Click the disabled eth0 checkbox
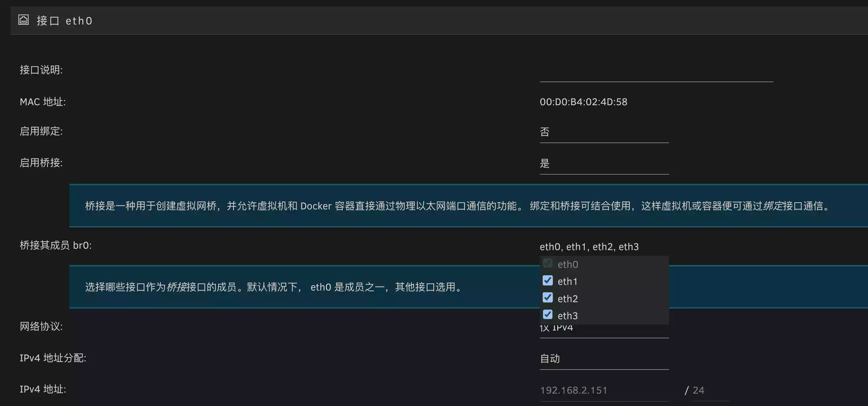The height and width of the screenshot is (406, 868). [x=547, y=264]
